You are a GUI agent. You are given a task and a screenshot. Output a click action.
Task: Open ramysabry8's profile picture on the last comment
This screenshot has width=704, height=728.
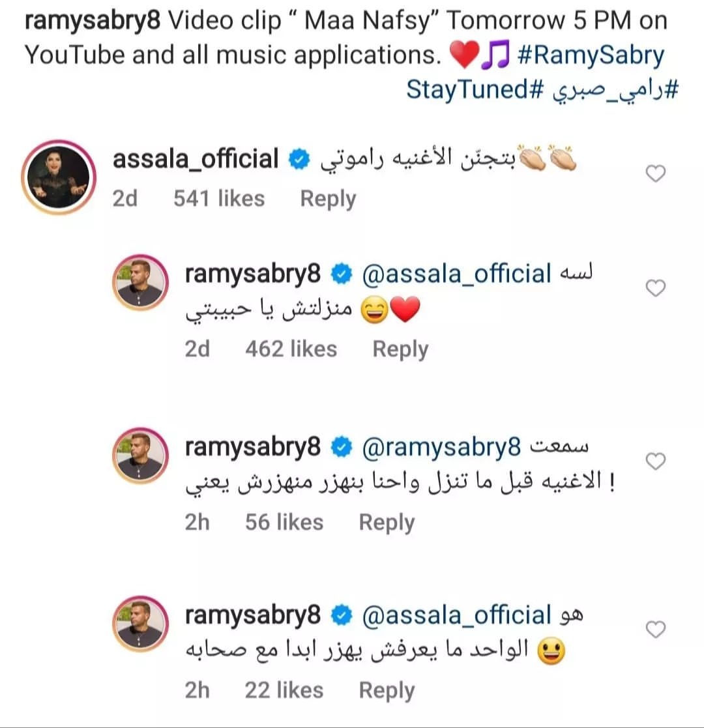140,622
